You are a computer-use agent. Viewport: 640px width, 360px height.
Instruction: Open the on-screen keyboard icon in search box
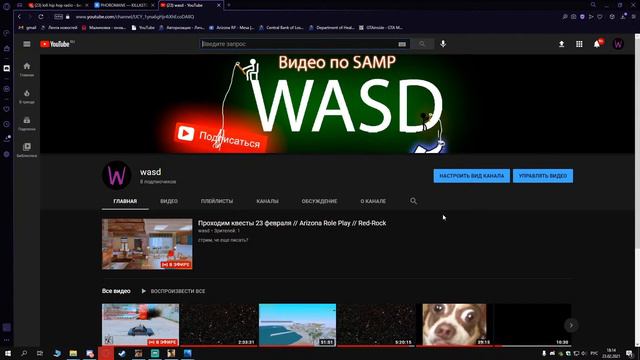coord(402,44)
